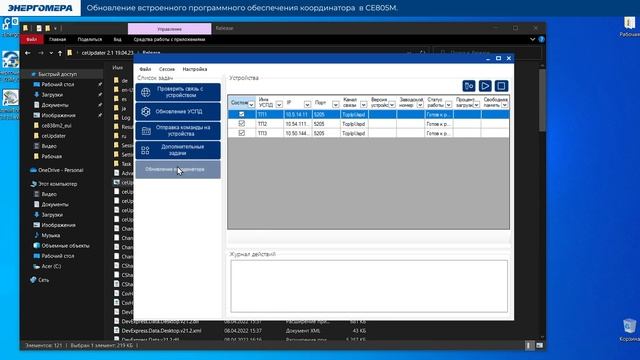This screenshot has width=640, height=360.
Task: Open the Заводской номер column filter dropdown
Action: [420, 105]
